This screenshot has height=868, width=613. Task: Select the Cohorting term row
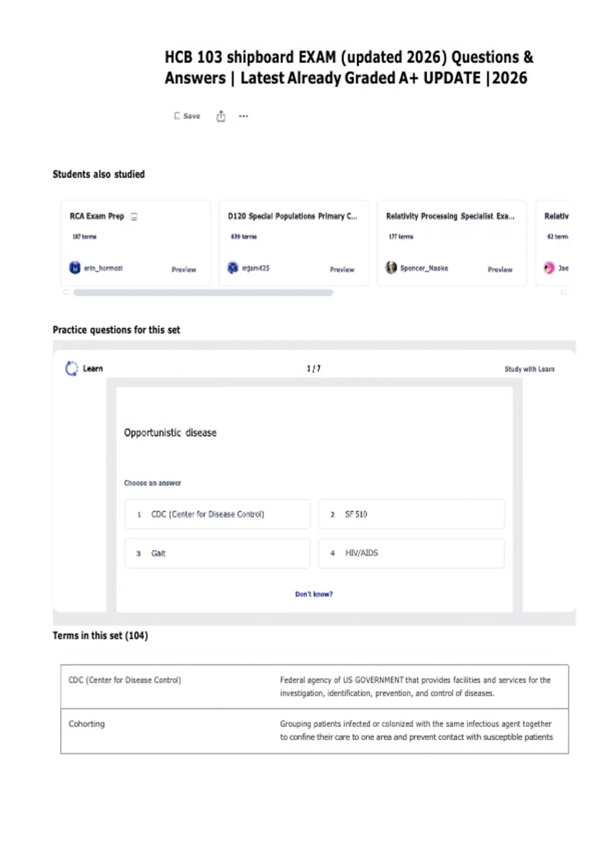[x=315, y=731]
